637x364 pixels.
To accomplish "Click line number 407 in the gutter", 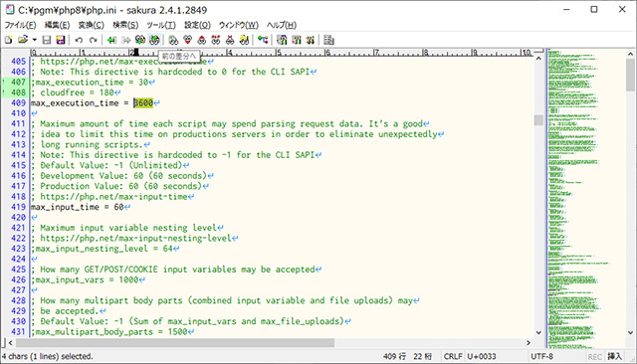I will click(18, 82).
